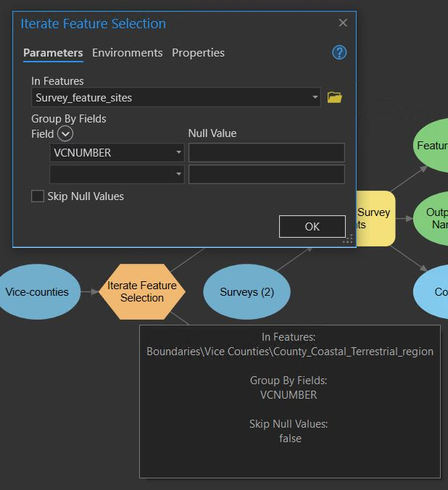Open the VCNUMBER field dropdown

click(178, 152)
